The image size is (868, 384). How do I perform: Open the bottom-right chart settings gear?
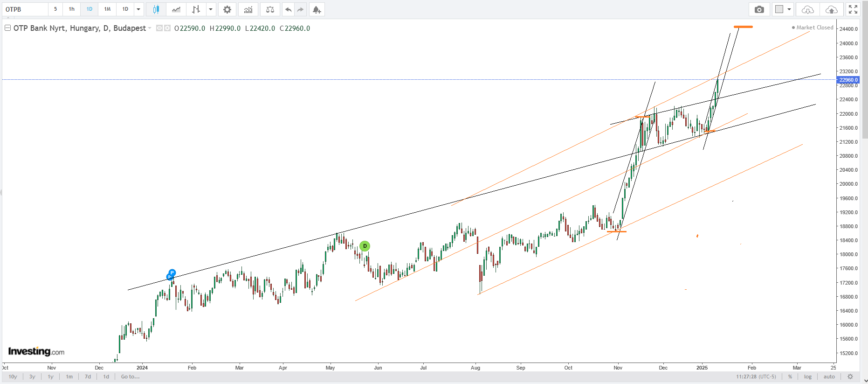(850, 377)
